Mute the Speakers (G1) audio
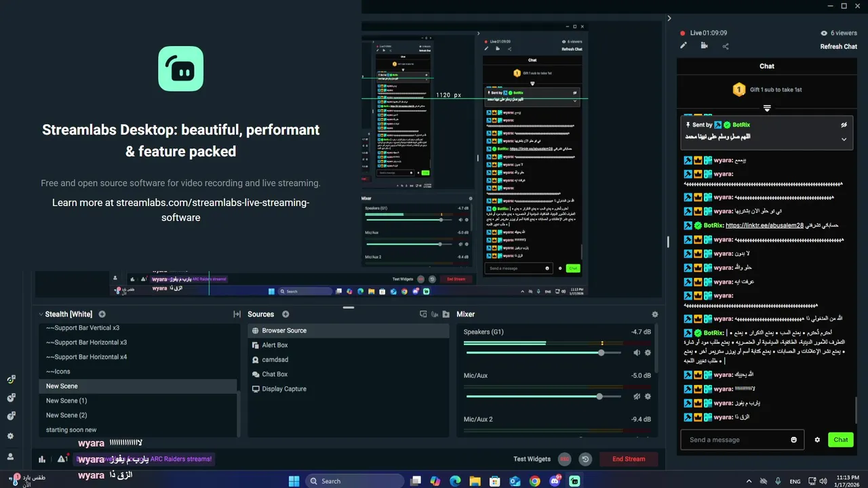The width and height of the screenshot is (868, 488). tap(636, 352)
